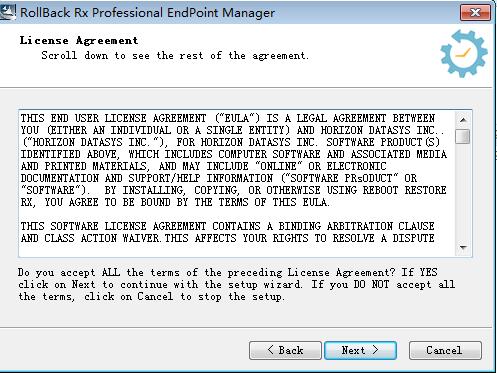Click the 'click on Cancel to stop' text line

coord(151,296)
